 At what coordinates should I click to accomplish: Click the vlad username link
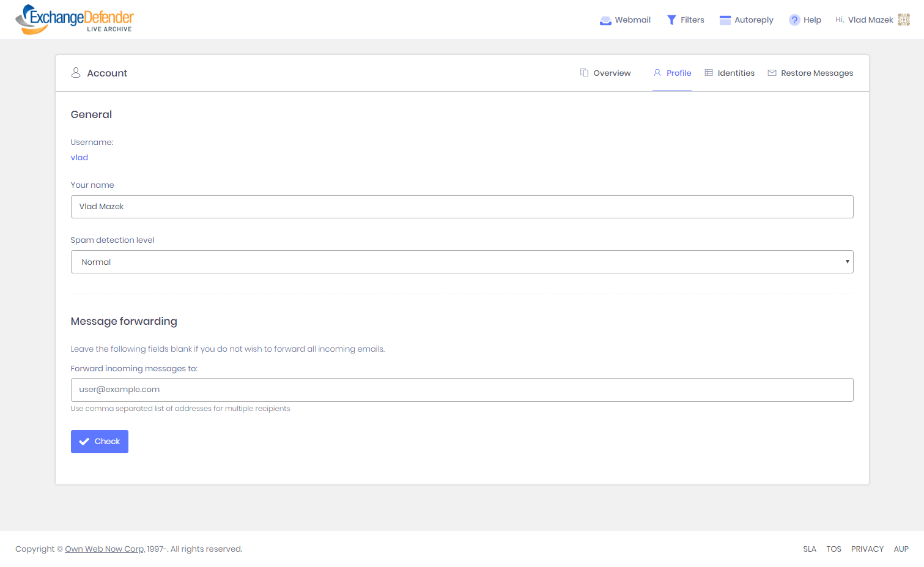[79, 158]
